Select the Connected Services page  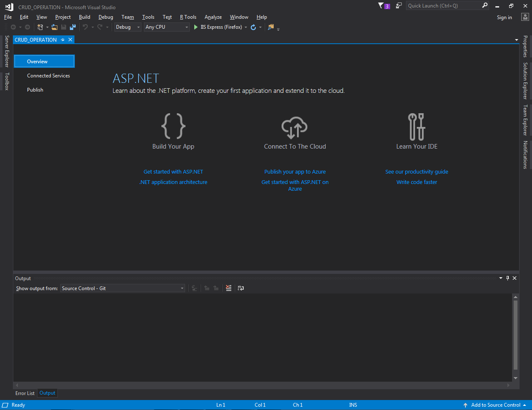pos(48,76)
